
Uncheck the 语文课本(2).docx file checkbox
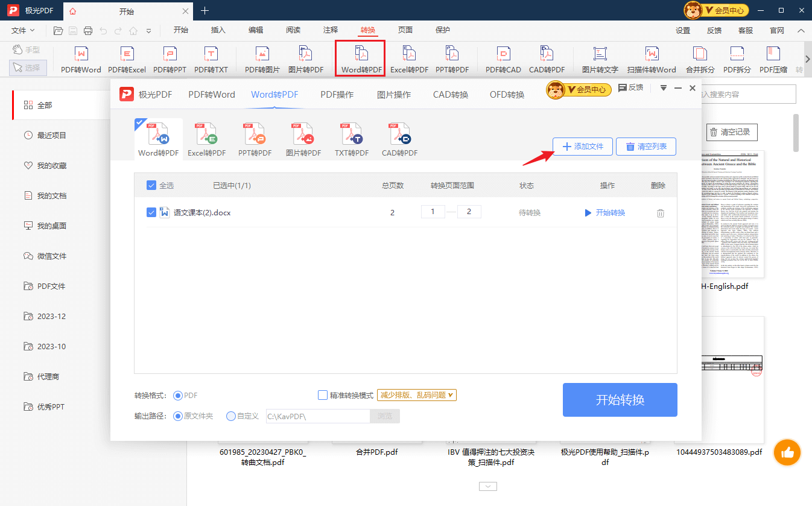coord(151,212)
